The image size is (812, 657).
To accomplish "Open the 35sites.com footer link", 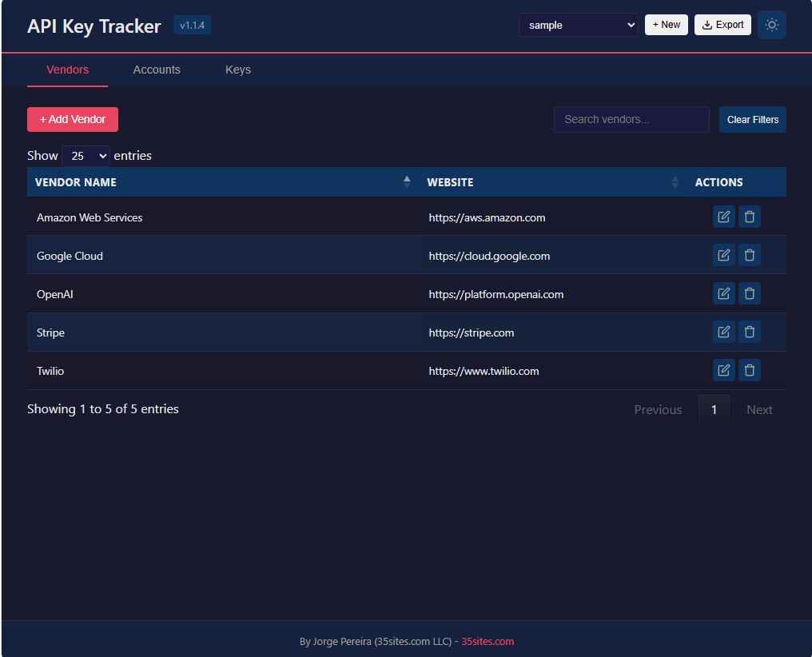I will [488, 642].
